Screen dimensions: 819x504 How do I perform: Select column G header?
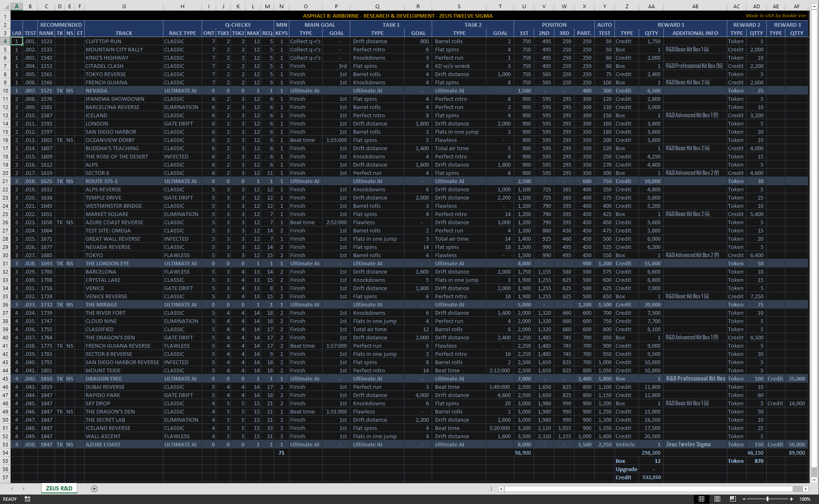point(124,6)
